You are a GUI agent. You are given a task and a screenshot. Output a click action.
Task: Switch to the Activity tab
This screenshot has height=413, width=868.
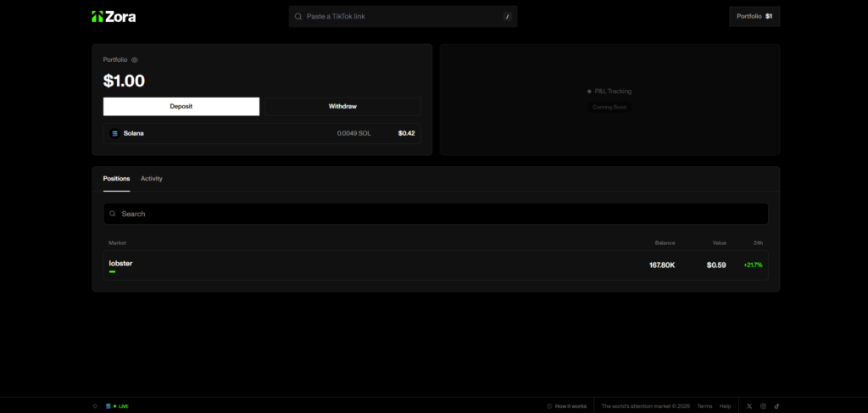[152, 179]
